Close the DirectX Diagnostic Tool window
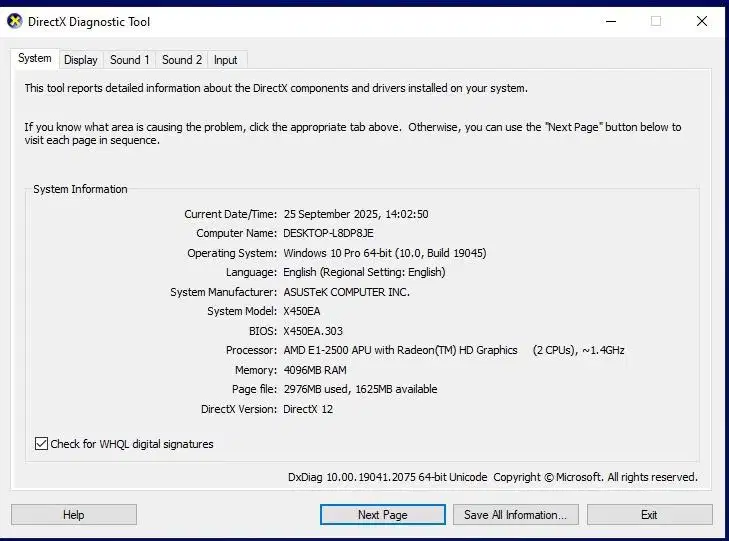The image size is (729, 541). click(x=702, y=21)
